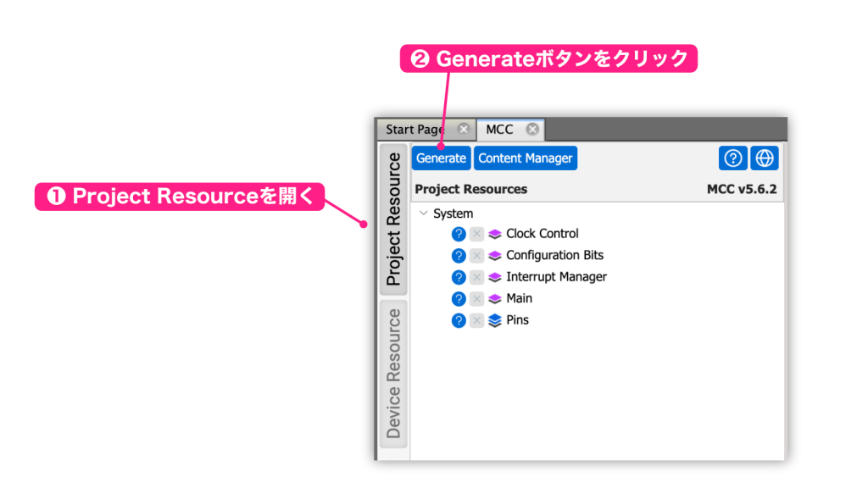Viewport: 868px width, 488px height.
Task: Remove Clock Control using its X box
Action: click(x=476, y=234)
